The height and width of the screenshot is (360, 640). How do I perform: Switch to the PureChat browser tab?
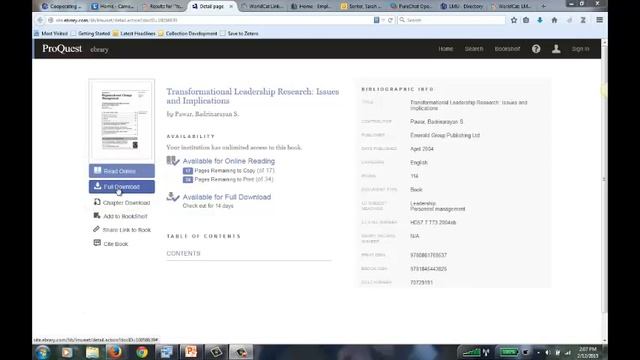coord(411,6)
